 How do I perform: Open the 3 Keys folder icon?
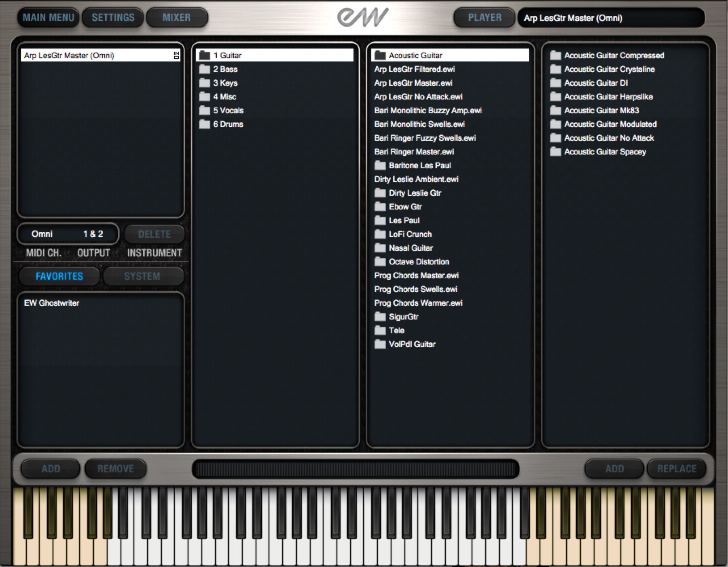click(x=205, y=83)
